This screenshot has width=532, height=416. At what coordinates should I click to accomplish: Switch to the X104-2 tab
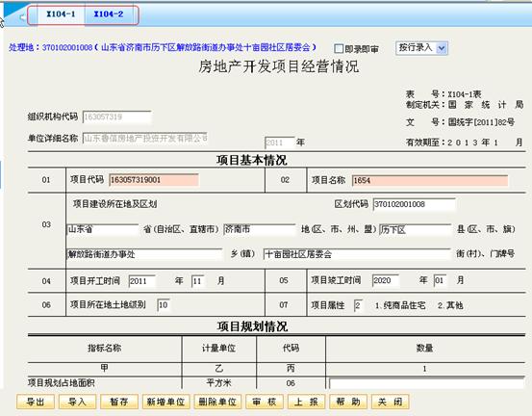click(x=109, y=14)
